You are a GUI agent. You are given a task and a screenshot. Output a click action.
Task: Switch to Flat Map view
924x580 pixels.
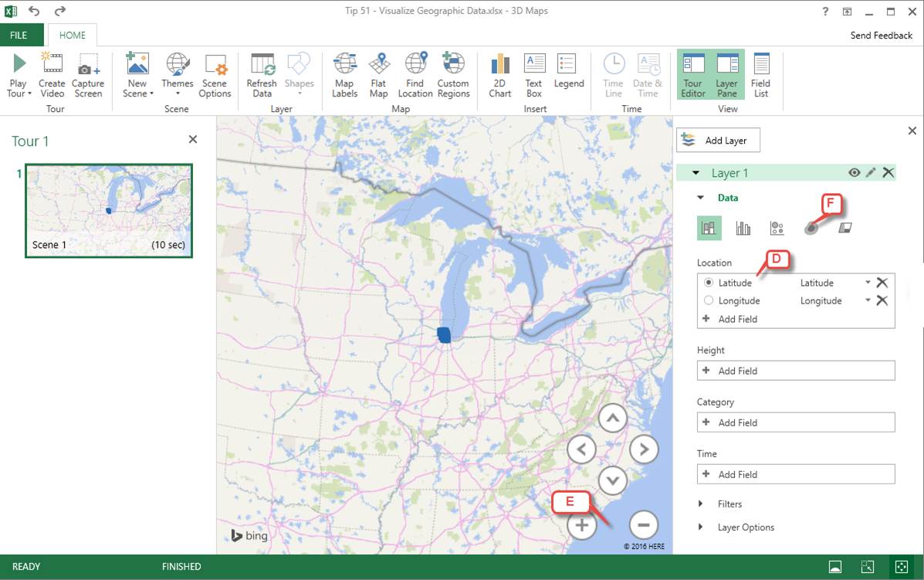pos(378,66)
